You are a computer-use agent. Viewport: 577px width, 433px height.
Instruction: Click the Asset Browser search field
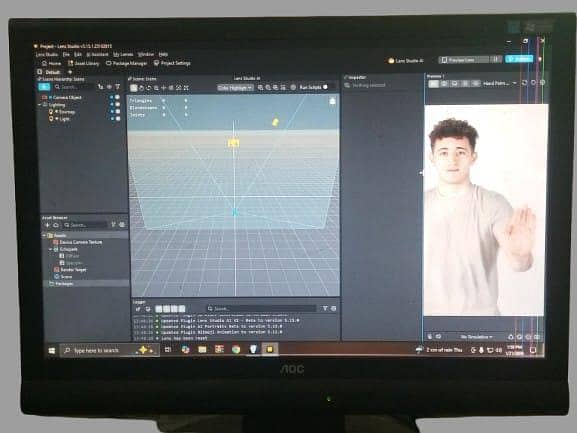pyautogui.click(x=85, y=225)
